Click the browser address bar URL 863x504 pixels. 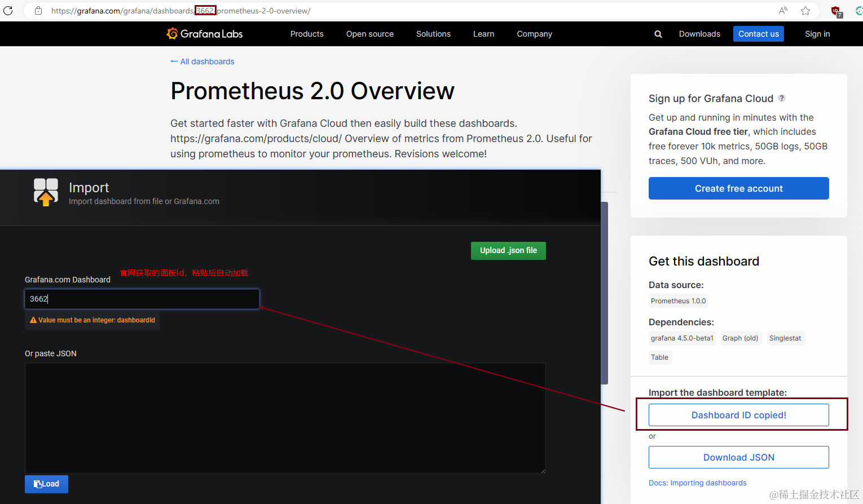point(180,11)
